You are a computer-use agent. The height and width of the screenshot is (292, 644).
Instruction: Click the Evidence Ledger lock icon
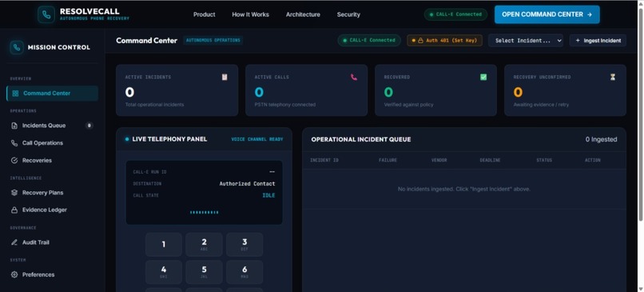point(14,210)
